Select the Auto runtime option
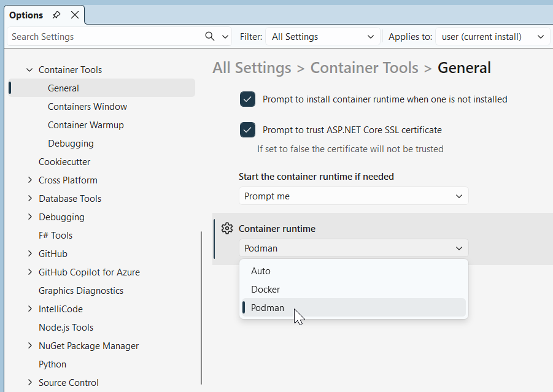This screenshot has height=392, width=553. pyautogui.click(x=261, y=271)
